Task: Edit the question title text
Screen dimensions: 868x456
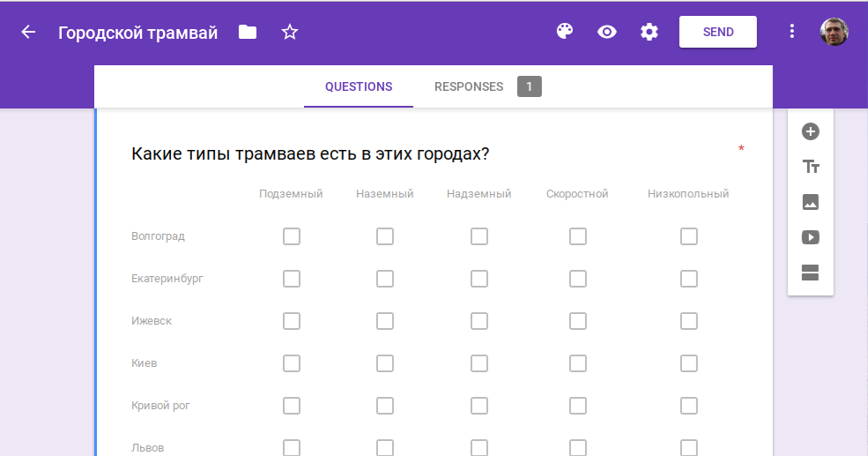Action: [x=310, y=154]
